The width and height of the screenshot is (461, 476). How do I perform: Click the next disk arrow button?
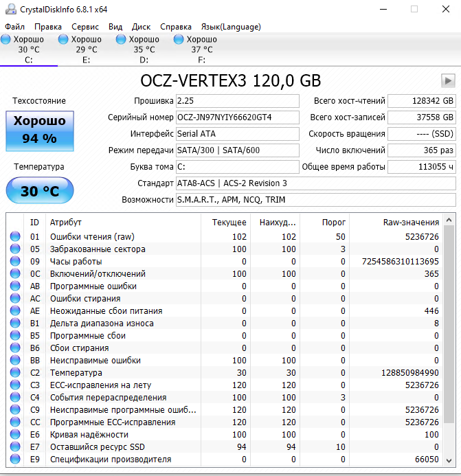(x=448, y=81)
